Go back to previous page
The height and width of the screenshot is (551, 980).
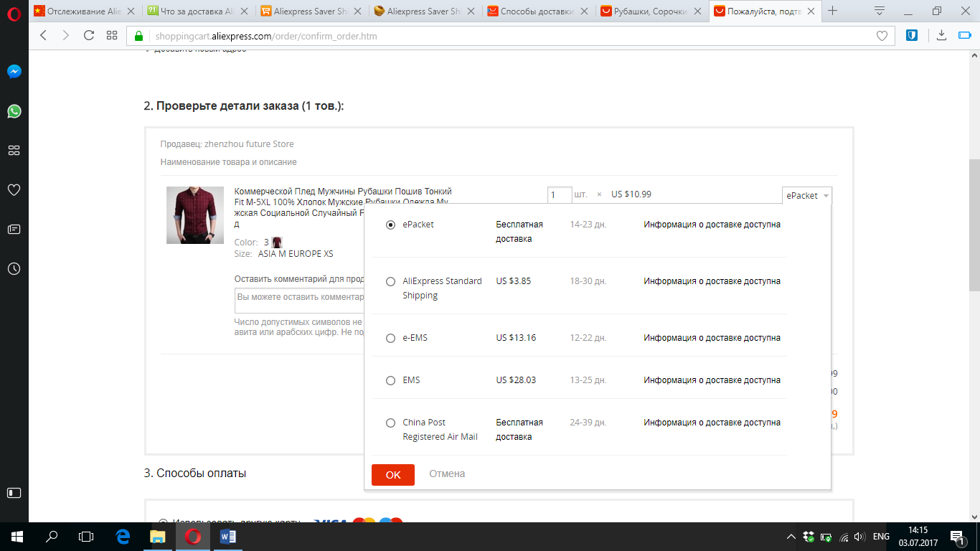44,36
